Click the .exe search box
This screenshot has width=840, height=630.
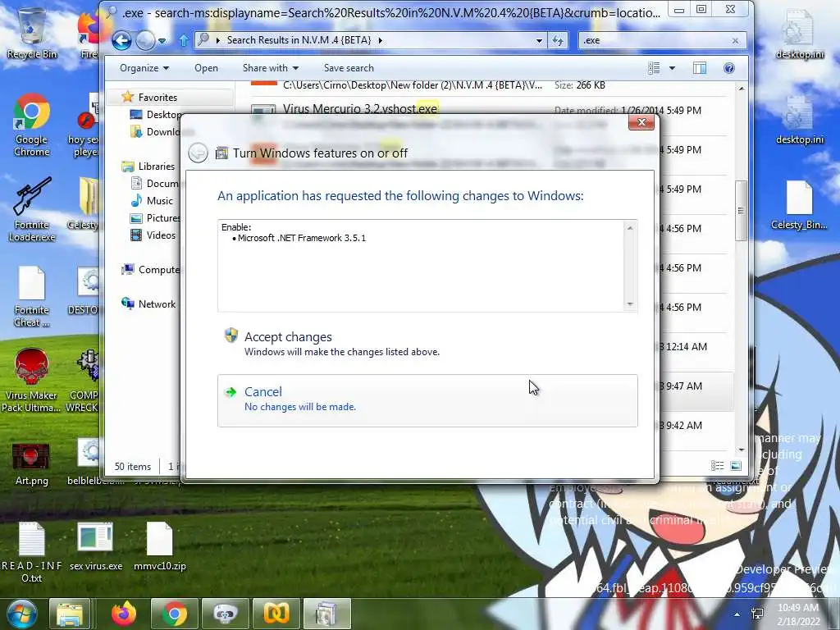[x=654, y=40]
